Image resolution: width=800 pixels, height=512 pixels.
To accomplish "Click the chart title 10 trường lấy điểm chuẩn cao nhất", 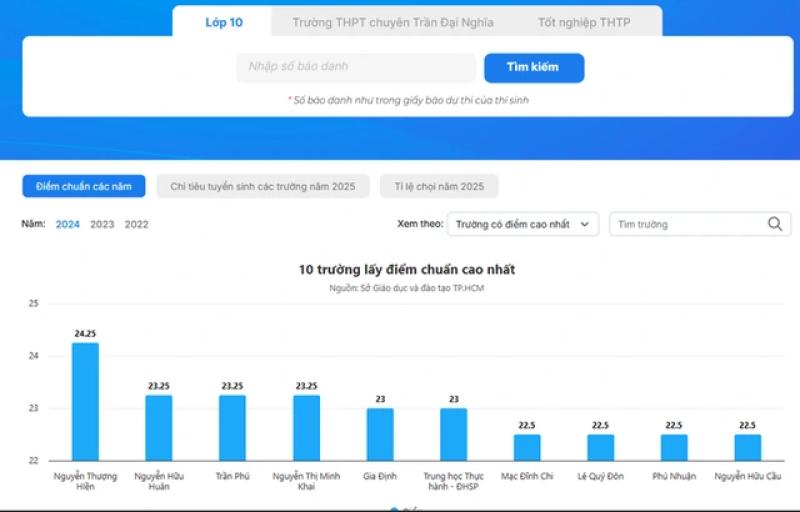I will pos(407,269).
